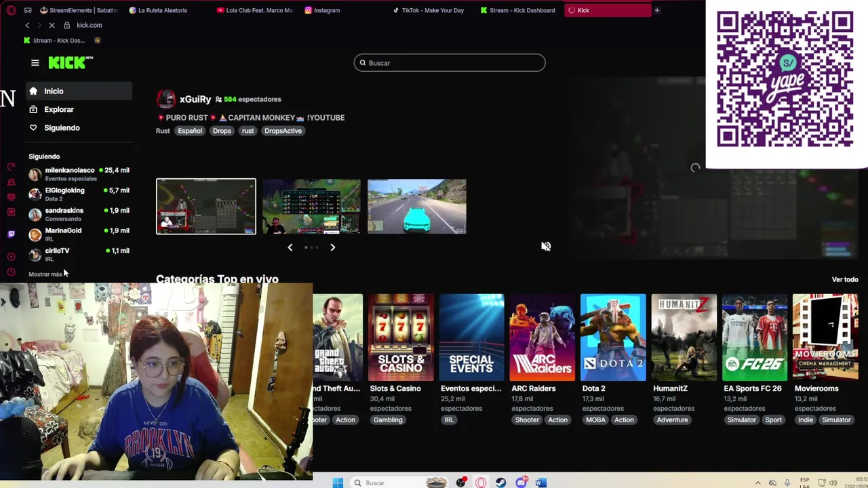Viewport: 868px width, 488px height.
Task: Click the microphone tray icon
Action: point(787,483)
